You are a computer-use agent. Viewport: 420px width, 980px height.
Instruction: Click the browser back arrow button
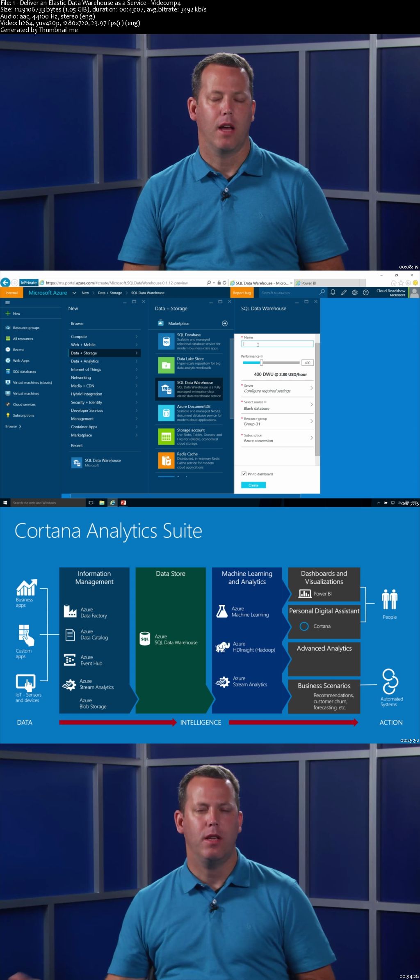click(x=5, y=282)
